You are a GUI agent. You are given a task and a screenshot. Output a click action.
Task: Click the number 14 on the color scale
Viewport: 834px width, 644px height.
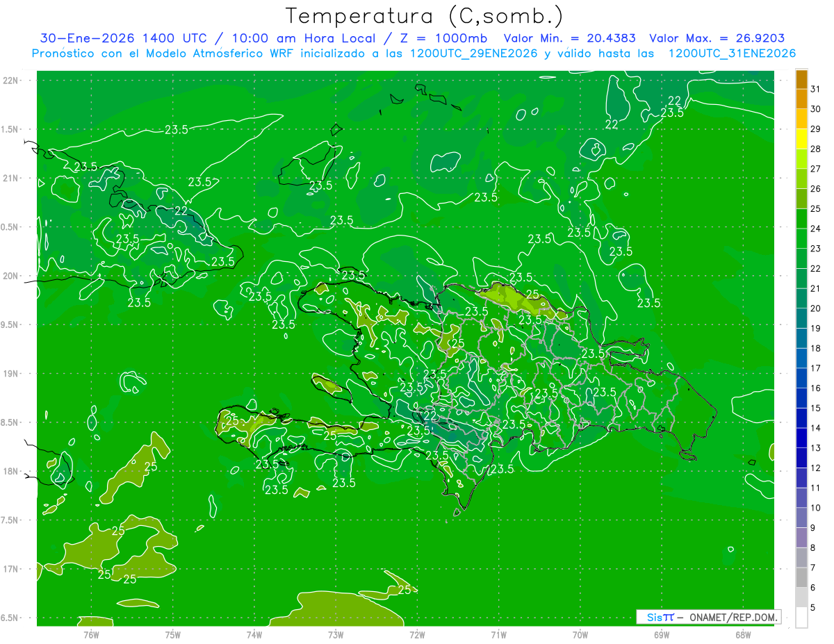coord(816,428)
